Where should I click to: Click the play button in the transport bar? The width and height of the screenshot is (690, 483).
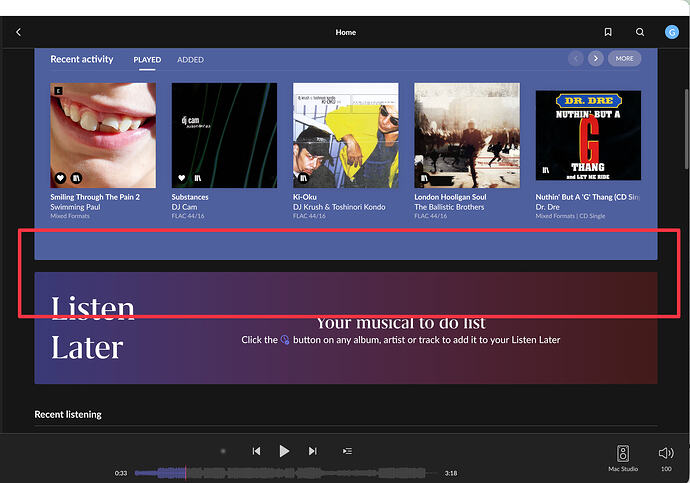point(284,451)
